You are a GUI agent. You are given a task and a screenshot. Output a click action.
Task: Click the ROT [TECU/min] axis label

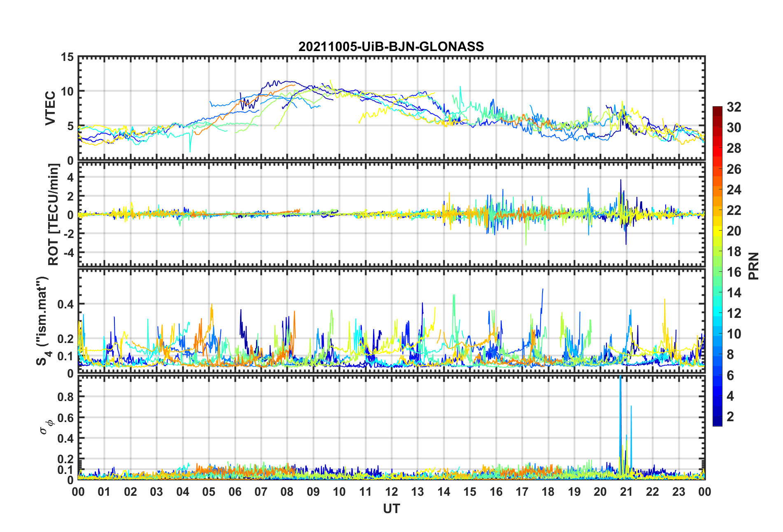pyautogui.click(x=54, y=214)
